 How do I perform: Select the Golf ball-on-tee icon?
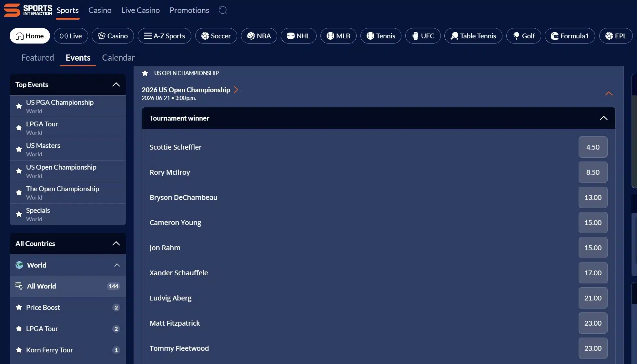(516, 36)
